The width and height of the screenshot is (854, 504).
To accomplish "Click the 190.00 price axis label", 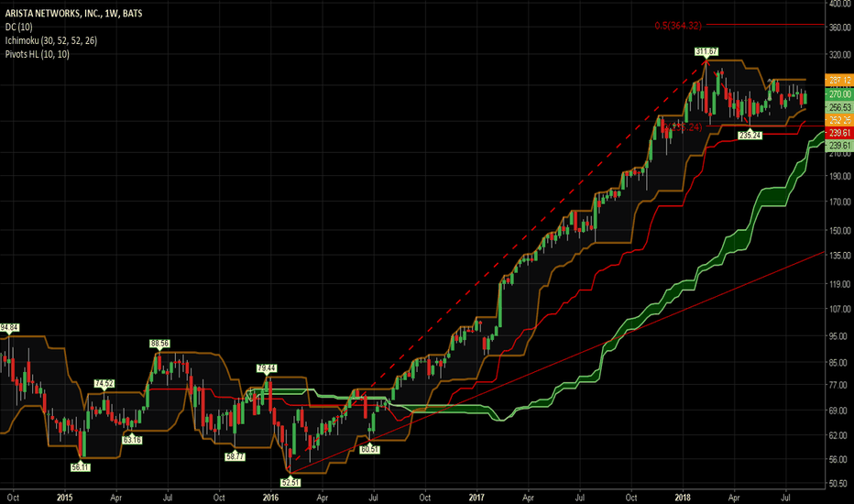I will [x=840, y=176].
